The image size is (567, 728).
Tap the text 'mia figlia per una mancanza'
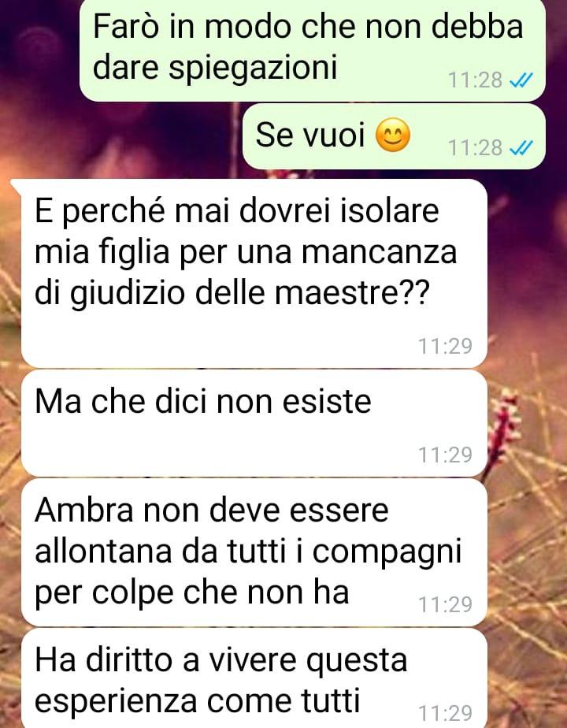click(x=246, y=253)
